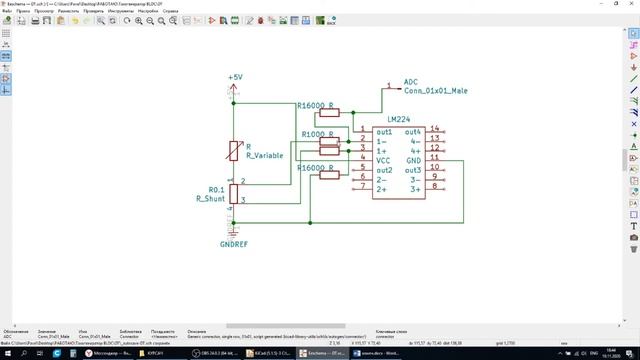Click the back-import footprints icon

pyautogui.click(x=331, y=20)
